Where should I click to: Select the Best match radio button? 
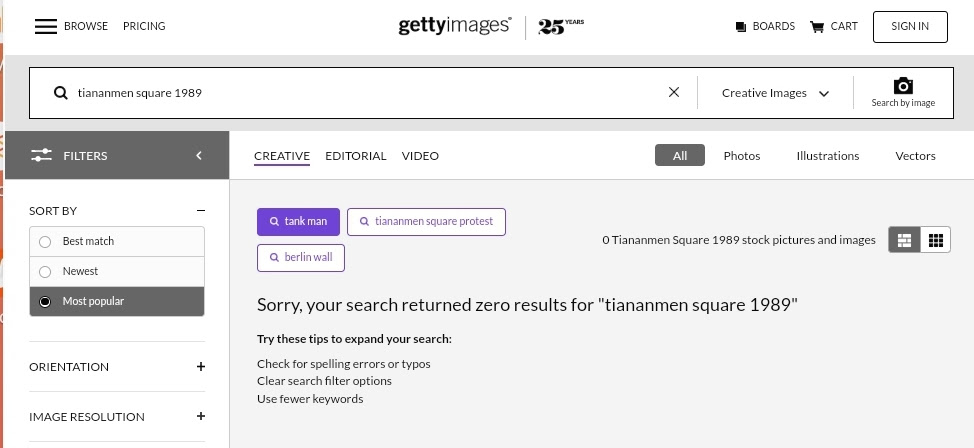tap(45, 242)
